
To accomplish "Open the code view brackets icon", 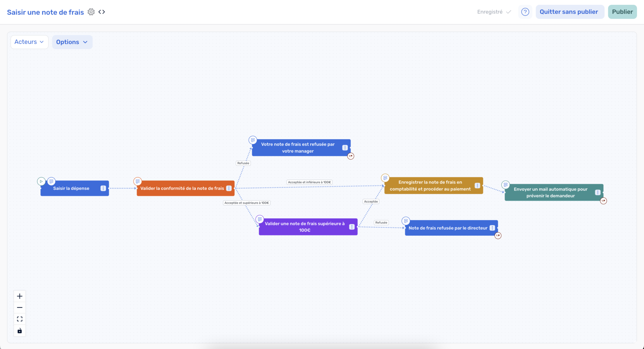I will (x=102, y=12).
